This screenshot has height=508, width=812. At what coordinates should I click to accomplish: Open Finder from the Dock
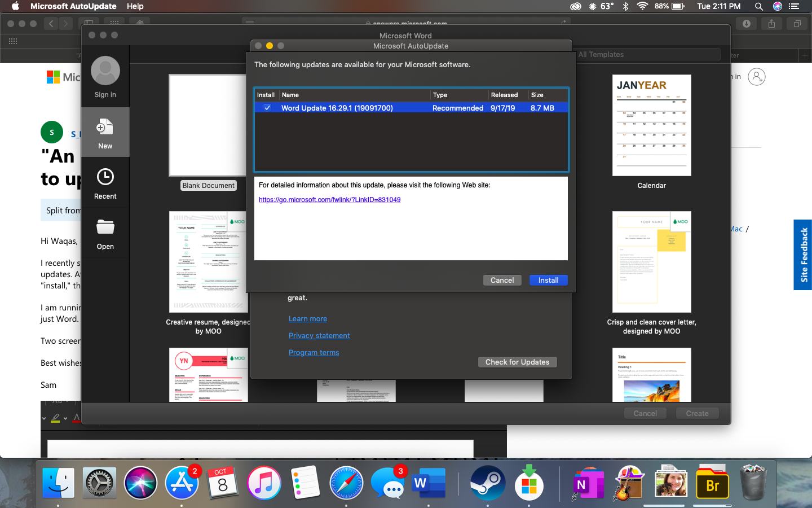click(x=59, y=483)
